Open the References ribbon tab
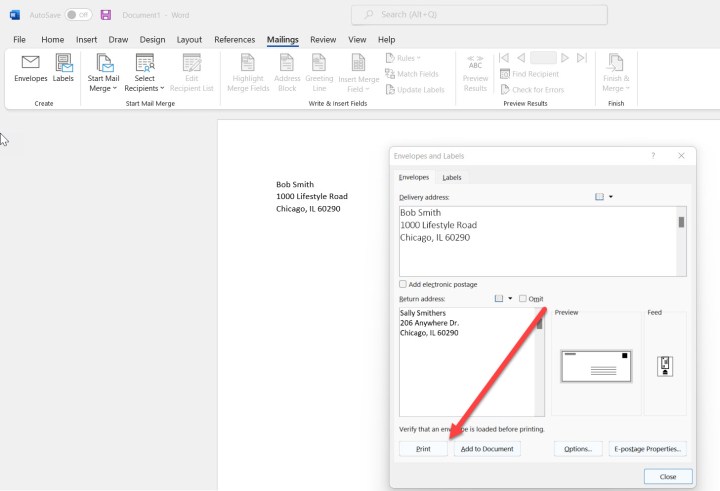720x491 pixels. pos(234,39)
